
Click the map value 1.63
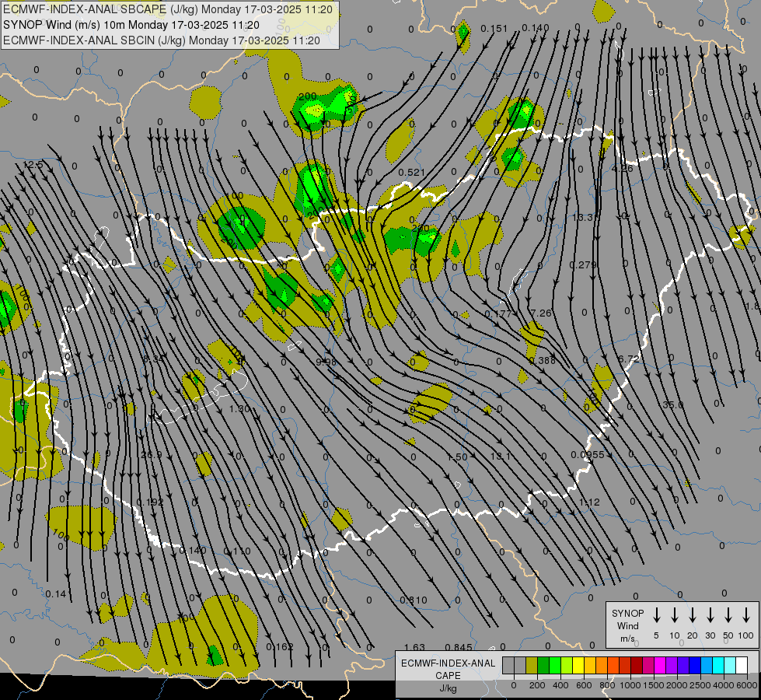coord(414,648)
